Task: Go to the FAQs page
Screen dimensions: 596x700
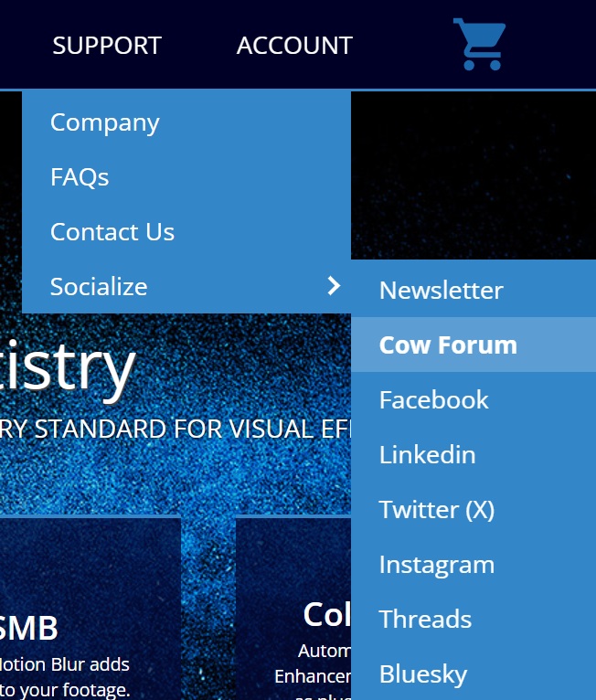Action: click(80, 177)
